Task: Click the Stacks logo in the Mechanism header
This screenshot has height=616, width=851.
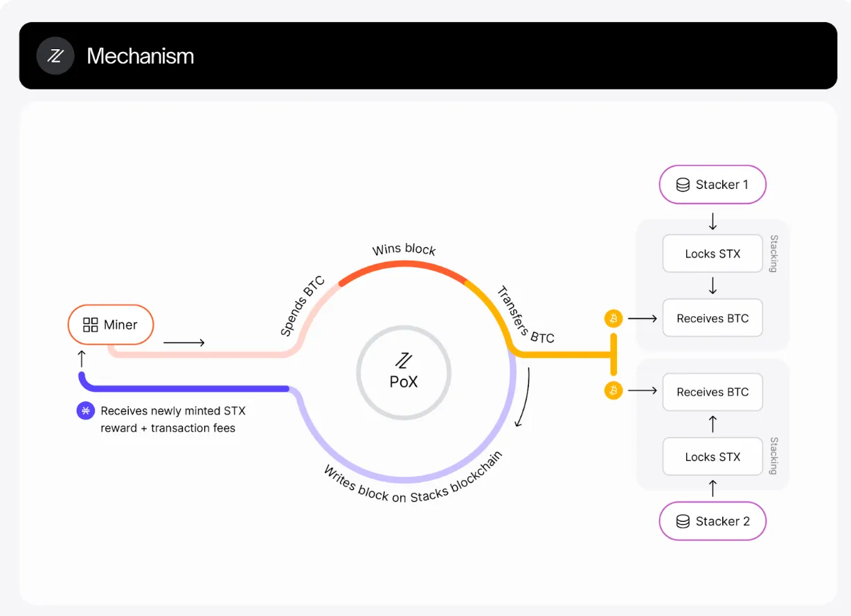Action: pos(55,56)
